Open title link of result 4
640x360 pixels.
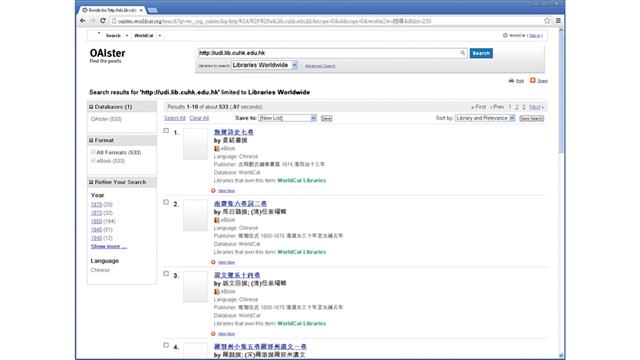[x=260, y=347]
